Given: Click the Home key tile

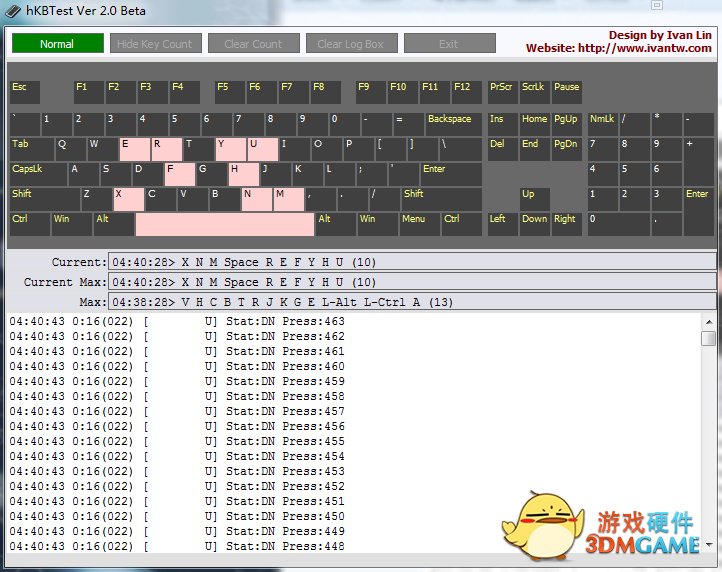Looking at the screenshot, I should [x=535, y=124].
